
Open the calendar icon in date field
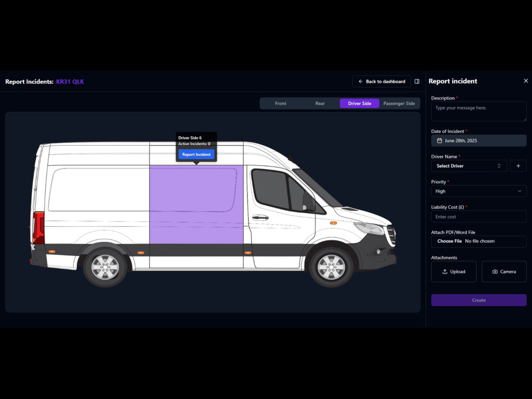tap(439, 140)
